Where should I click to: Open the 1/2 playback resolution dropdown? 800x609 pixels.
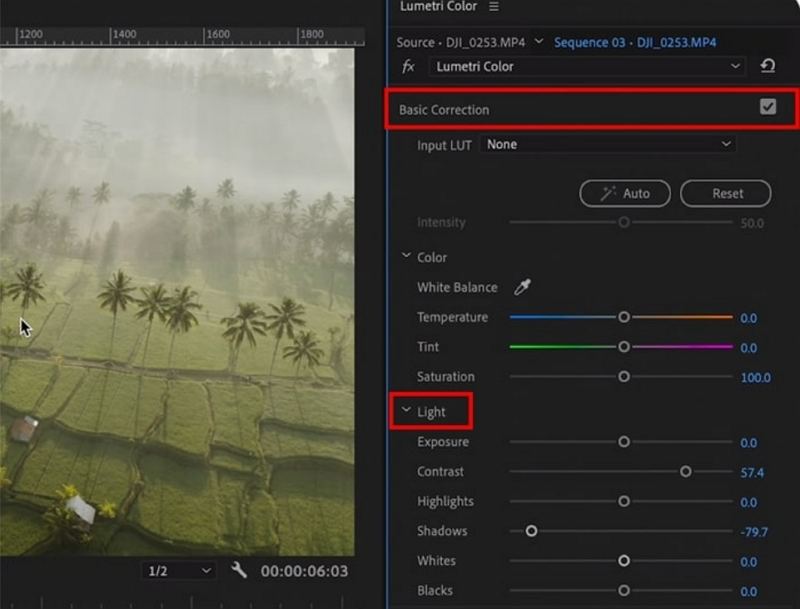(x=179, y=571)
